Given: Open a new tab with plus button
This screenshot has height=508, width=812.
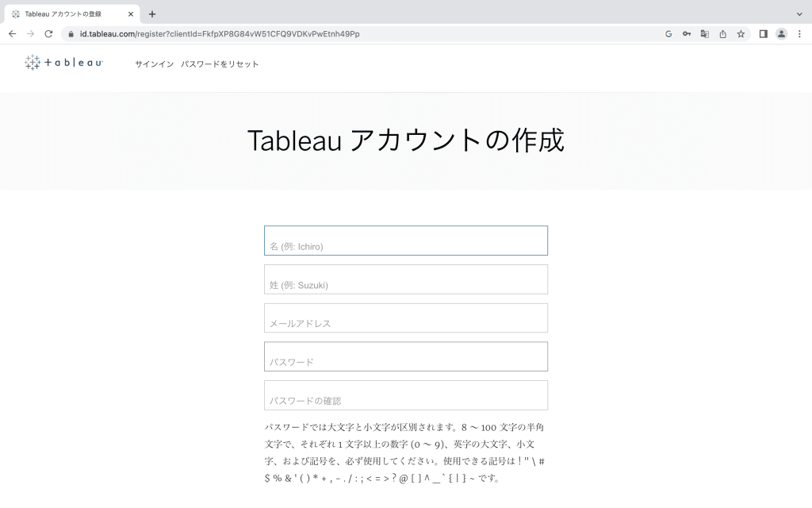Looking at the screenshot, I should 152,14.
